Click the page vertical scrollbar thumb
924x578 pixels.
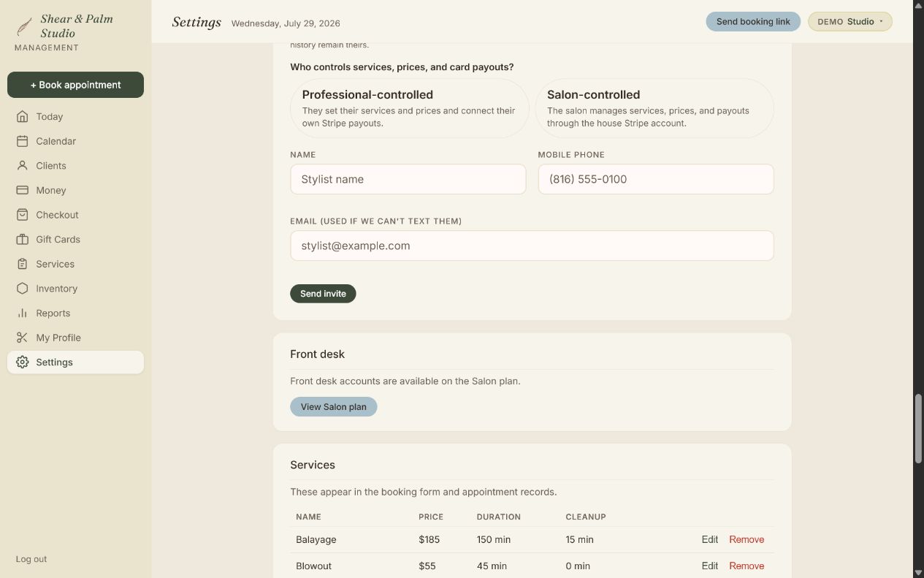(918, 428)
